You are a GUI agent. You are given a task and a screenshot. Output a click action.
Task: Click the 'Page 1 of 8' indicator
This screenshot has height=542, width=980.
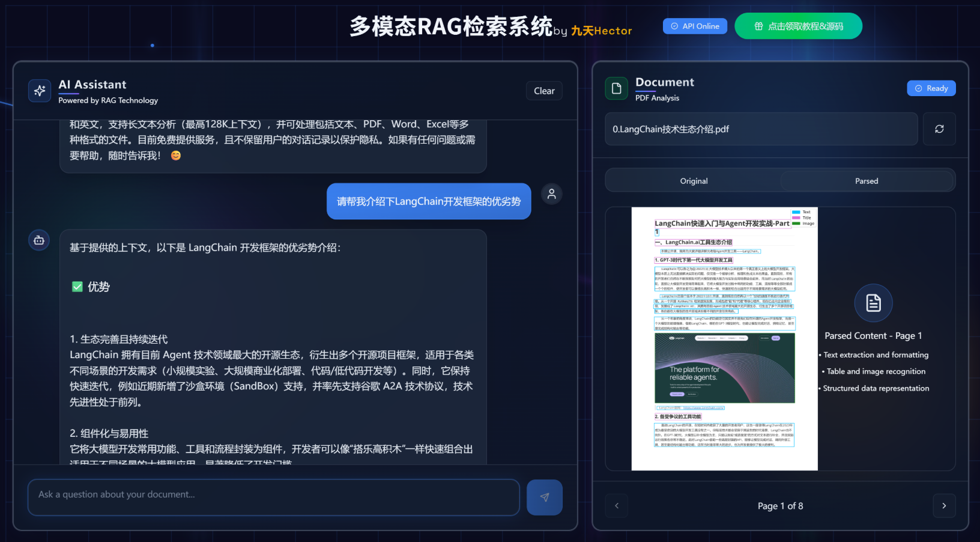[x=780, y=506]
